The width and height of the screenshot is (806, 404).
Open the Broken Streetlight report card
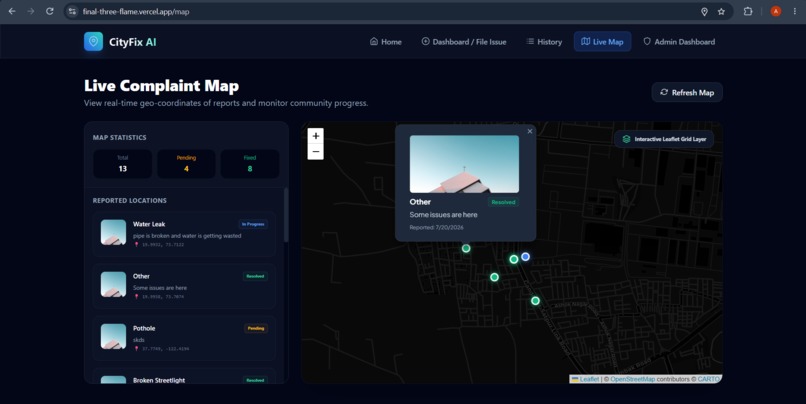pos(184,376)
